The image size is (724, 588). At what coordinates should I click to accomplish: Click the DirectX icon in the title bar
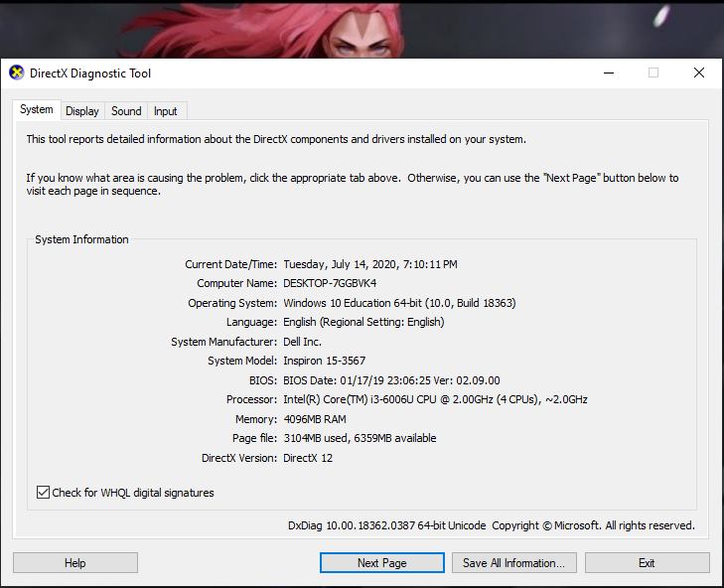click(17, 73)
